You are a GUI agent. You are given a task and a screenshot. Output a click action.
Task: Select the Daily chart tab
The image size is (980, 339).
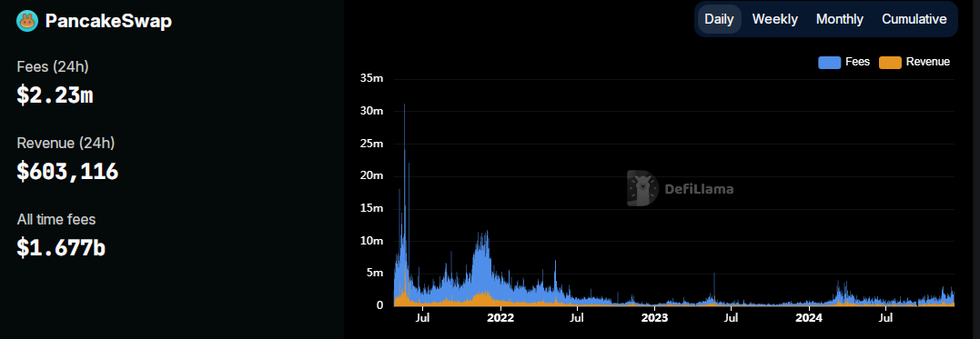719,19
